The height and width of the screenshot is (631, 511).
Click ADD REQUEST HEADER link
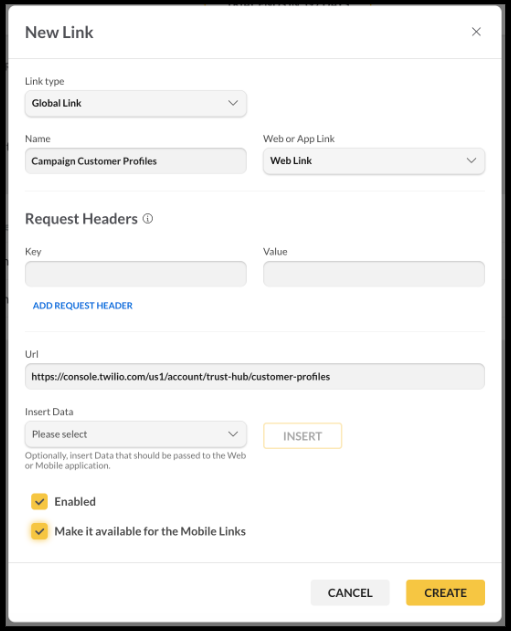pyautogui.click(x=82, y=305)
